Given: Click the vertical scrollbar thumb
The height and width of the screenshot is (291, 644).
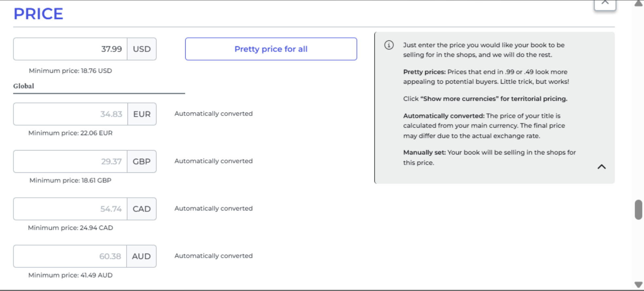Looking at the screenshot, I should (638, 209).
